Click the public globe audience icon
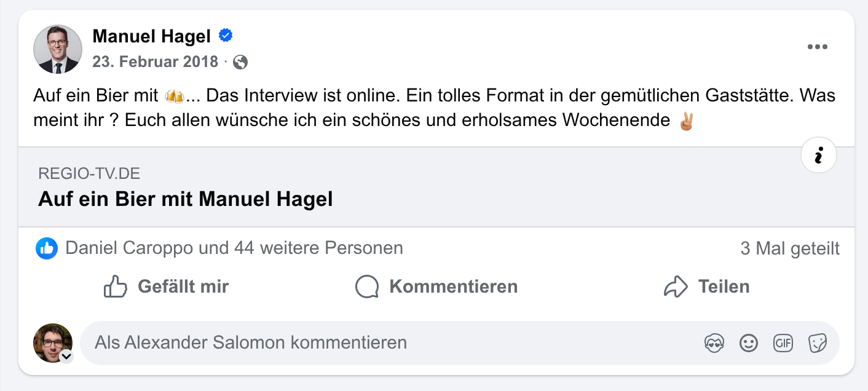This screenshot has height=391, width=868. [x=241, y=62]
